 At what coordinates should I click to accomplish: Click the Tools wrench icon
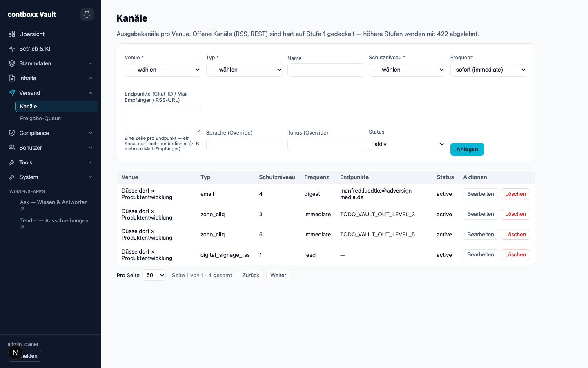coord(12,162)
